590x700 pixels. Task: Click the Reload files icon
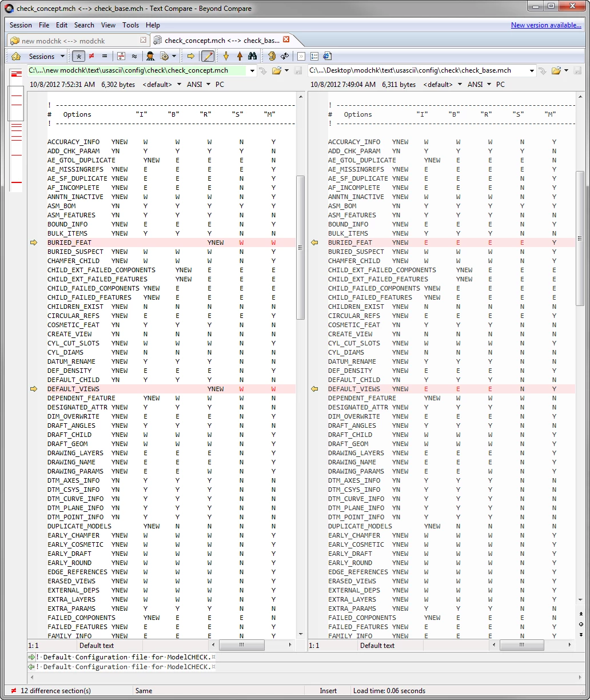point(285,56)
